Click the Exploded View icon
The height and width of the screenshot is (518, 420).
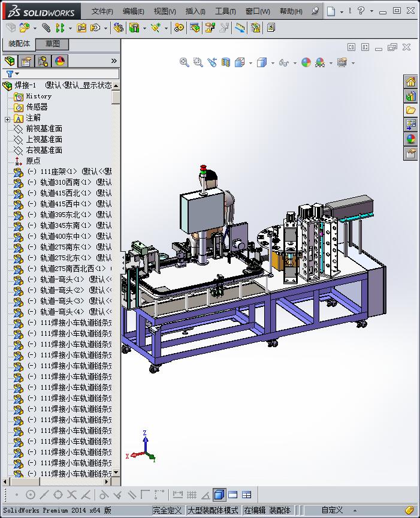(210, 28)
